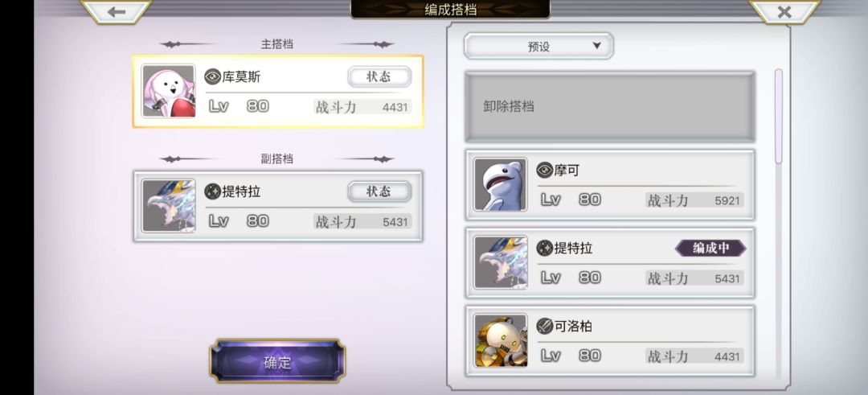Screen dimensions: 868x395
Task: Click the sword type icon beside 可洛柏
Action: pyautogui.click(x=545, y=327)
